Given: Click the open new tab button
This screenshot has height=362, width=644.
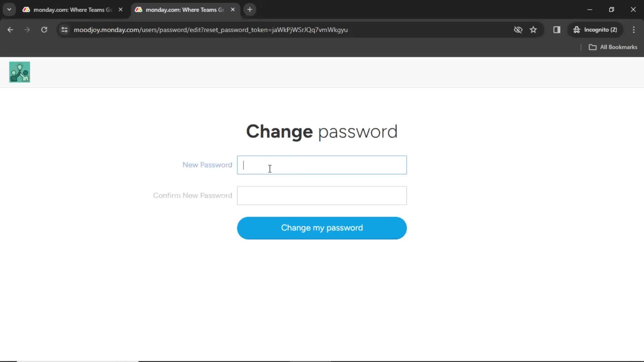Looking at the screenshot, I should click(x=250, y=10).
